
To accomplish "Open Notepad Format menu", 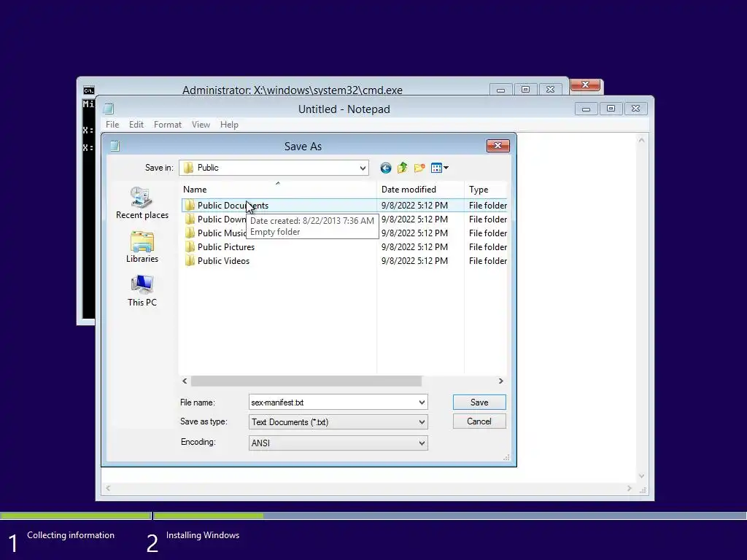I will coord(167,124).
